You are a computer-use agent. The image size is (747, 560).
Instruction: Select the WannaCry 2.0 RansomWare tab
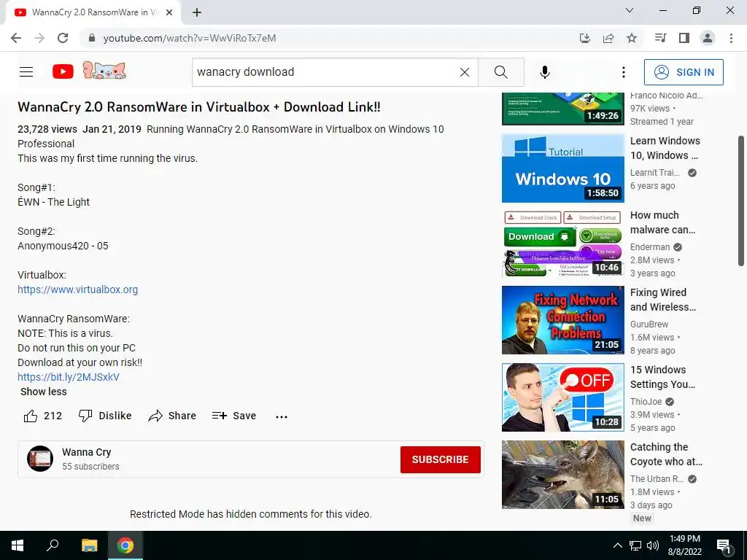(x=93, y=12)
